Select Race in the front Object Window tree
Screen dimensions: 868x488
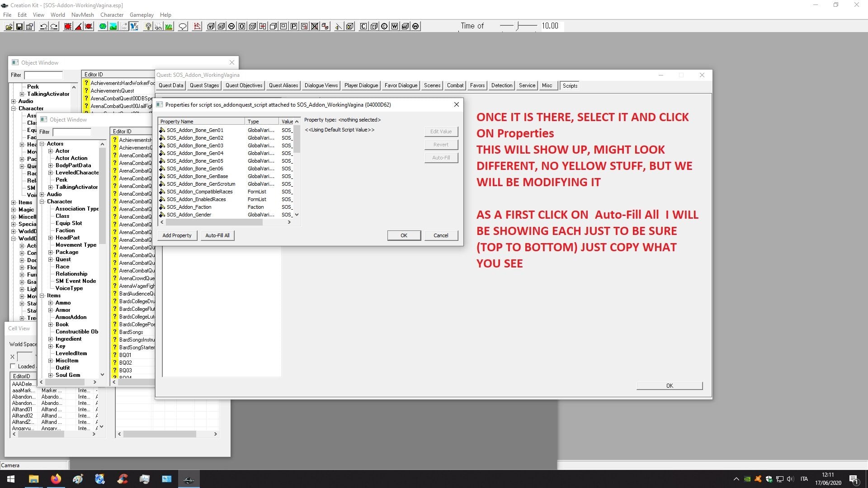(x=62, y=267)
